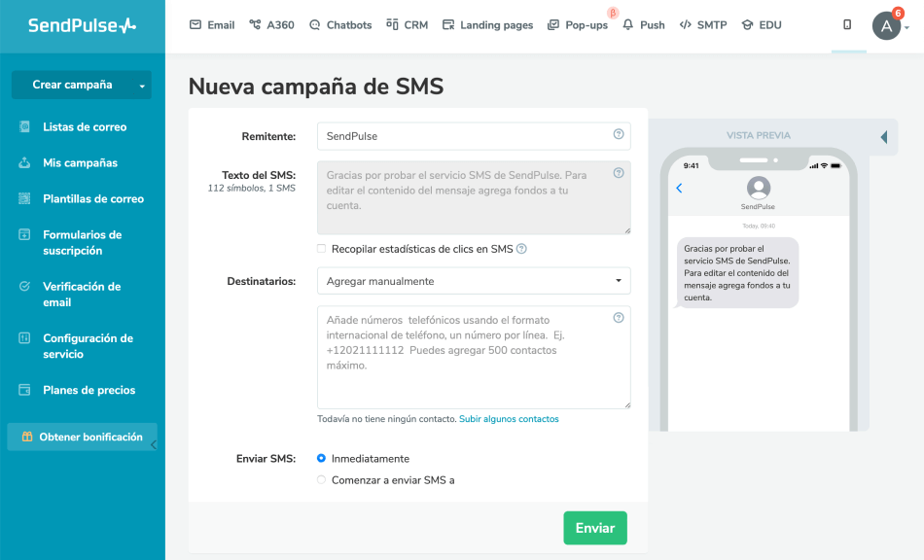This screenshot has height=560, width=924.
Task: Click the '112 símbolos, 1 SMS' counter text
Action: (252, 189)
